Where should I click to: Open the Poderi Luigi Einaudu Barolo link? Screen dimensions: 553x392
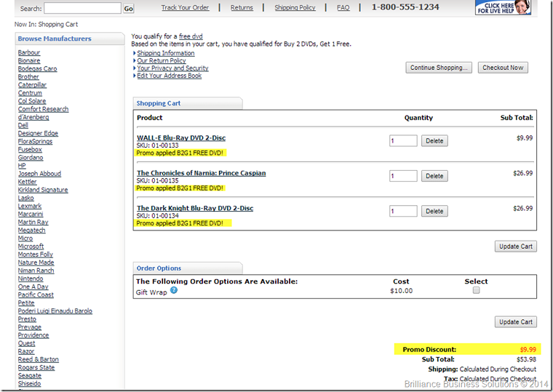55,311
